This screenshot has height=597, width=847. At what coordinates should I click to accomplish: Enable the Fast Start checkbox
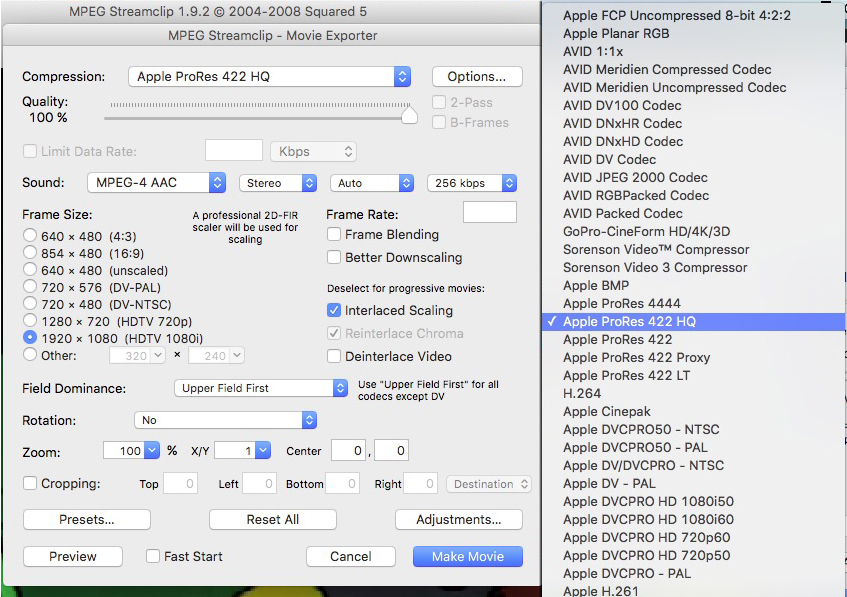click(x=153, y=556)
